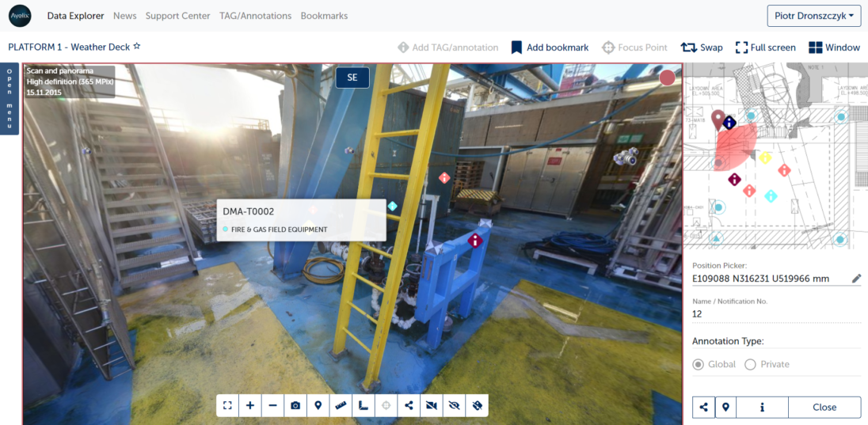Screen dimensions: 868x425
Task: Show annotation info with the panel info button
Action: tap(762, 407)
